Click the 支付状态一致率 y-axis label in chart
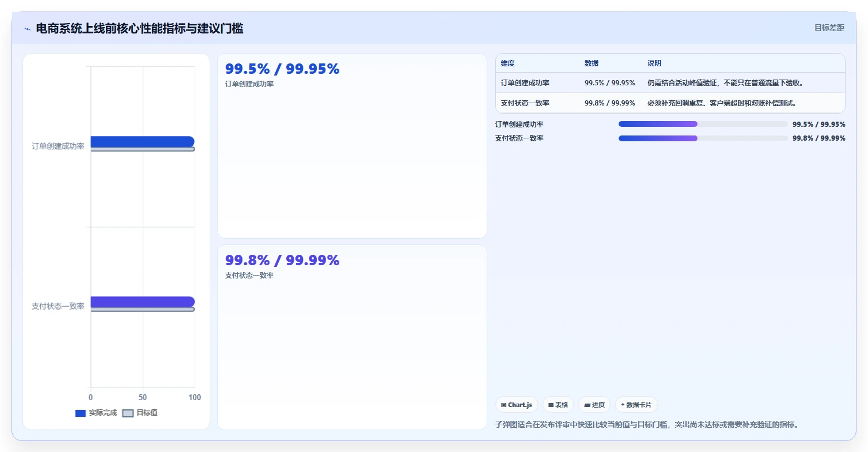The image size is (868, 452). (58, 306)
